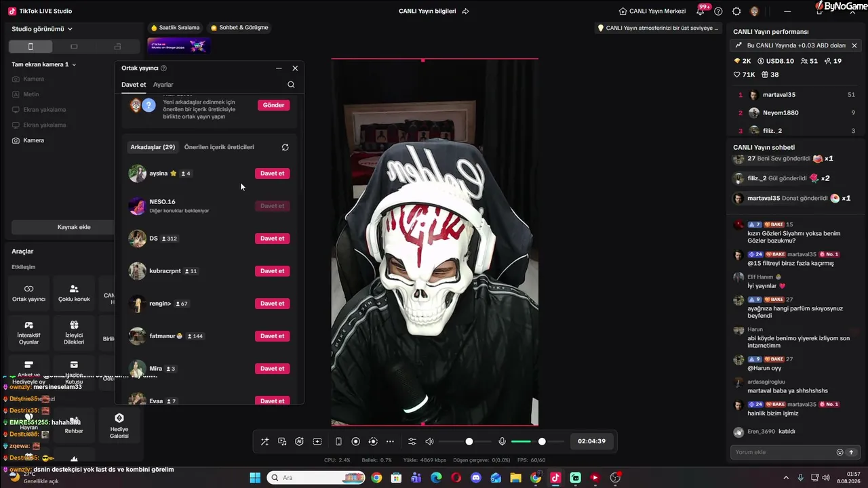Select the portrait phone layout

click(x=31, y=46)
